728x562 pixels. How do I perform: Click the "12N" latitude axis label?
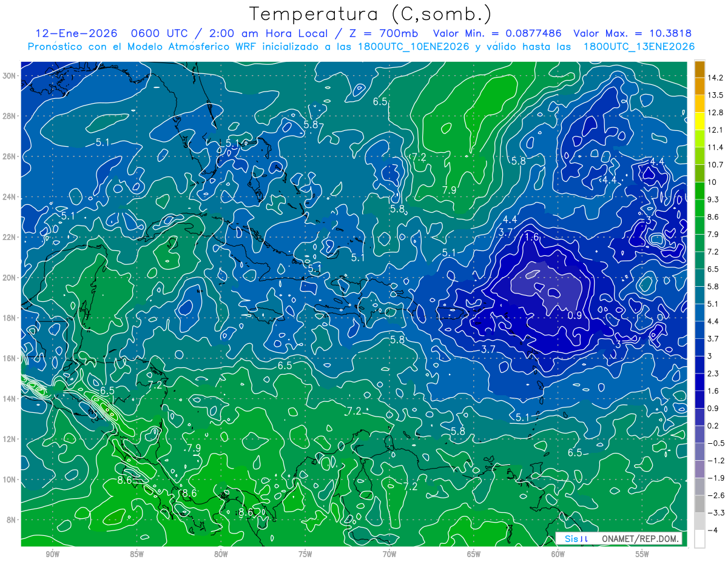click(8, 439)
